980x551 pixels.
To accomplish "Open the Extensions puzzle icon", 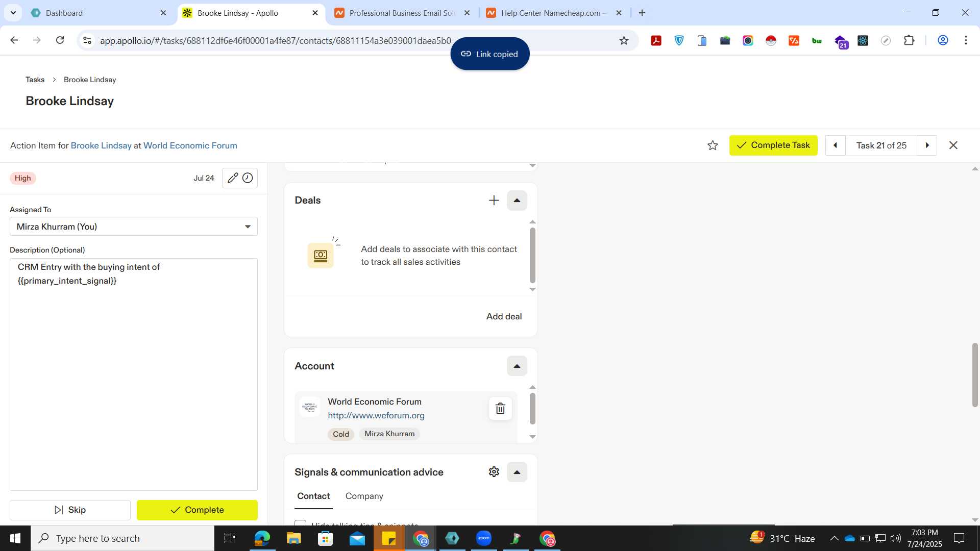I will point(909,40).
